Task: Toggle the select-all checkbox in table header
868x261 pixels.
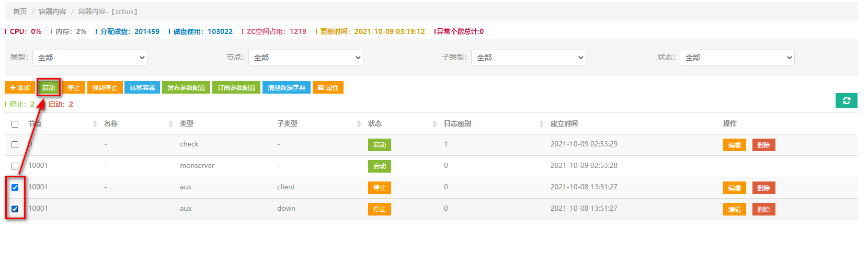Action: tap(15, 124)
